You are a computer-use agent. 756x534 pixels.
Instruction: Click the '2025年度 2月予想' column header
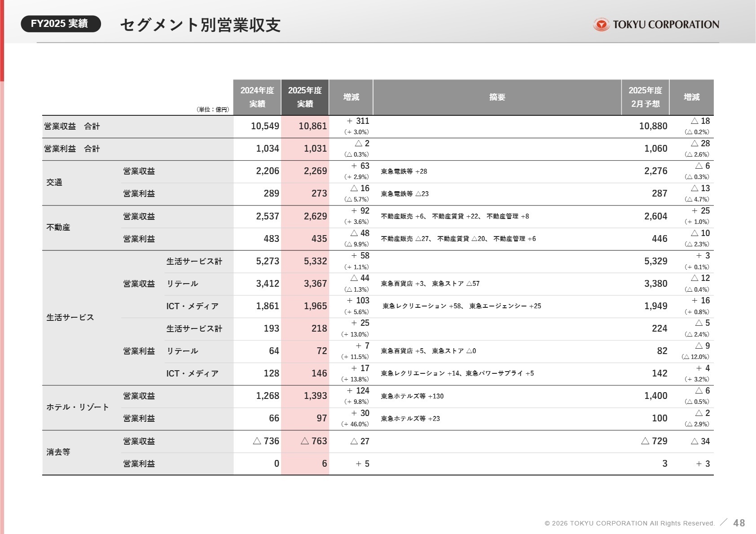point(645,97)
